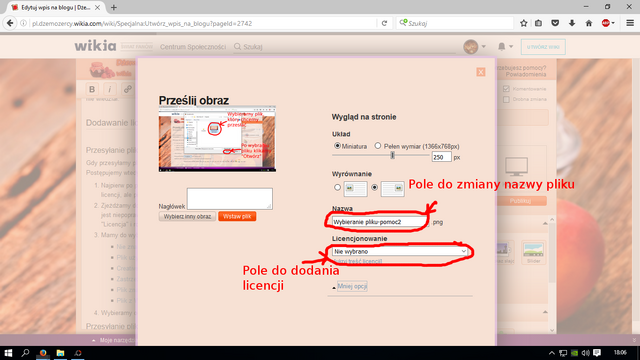This screenshot has height=360, width=640.
Task: Open Windows search magnifier in taskbar
Action: point(25,353)
